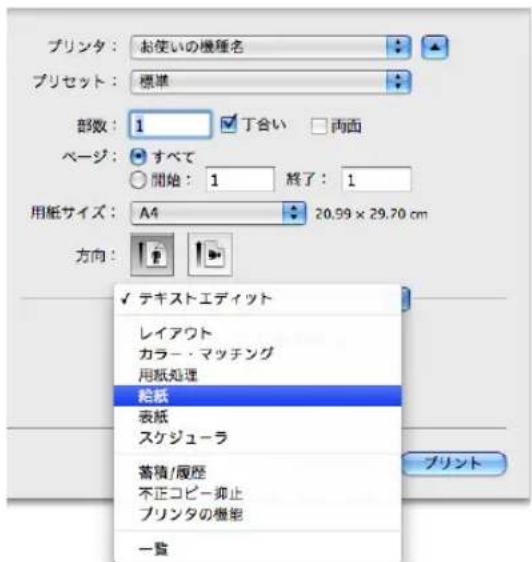The width and height of the screenshot is (532, 562).
Task: Click the 開始 start page field
Action: tap(240, 180)
